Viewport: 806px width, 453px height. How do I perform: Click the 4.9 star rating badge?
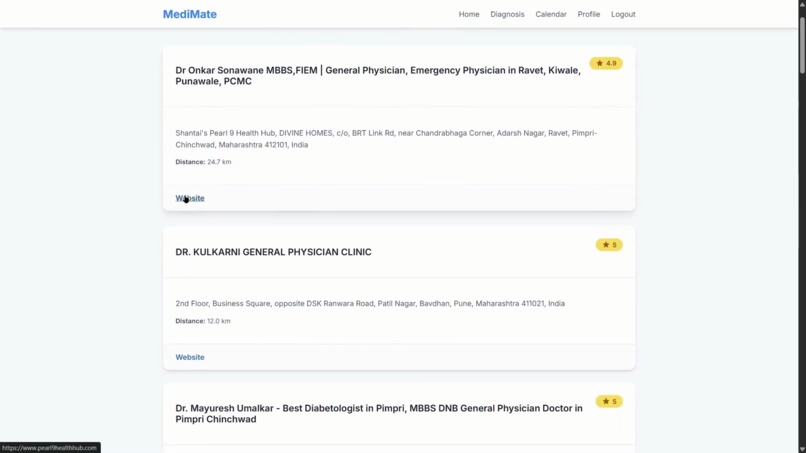[x=606, y=63]
